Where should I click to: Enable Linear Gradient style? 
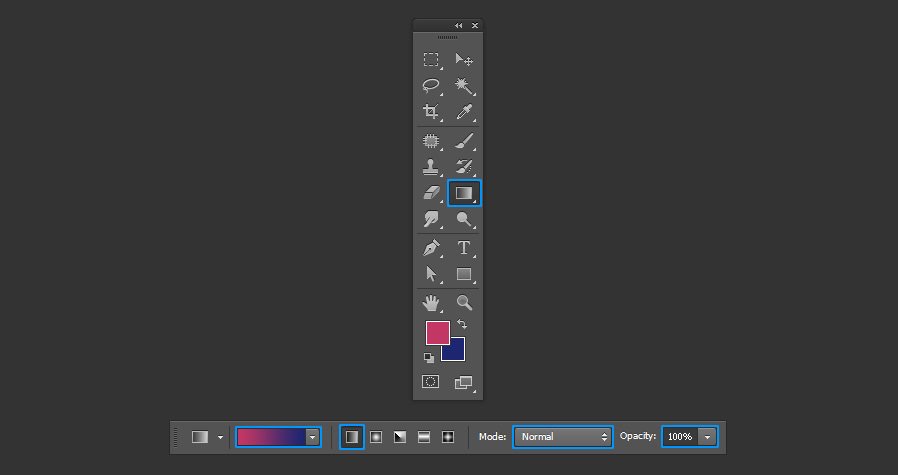point(352,437)
